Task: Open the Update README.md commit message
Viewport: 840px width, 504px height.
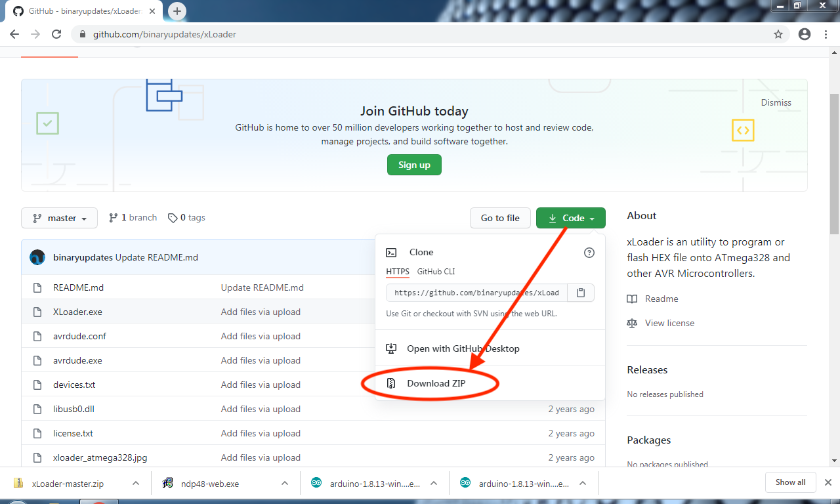Action: [x=157, y=257]
